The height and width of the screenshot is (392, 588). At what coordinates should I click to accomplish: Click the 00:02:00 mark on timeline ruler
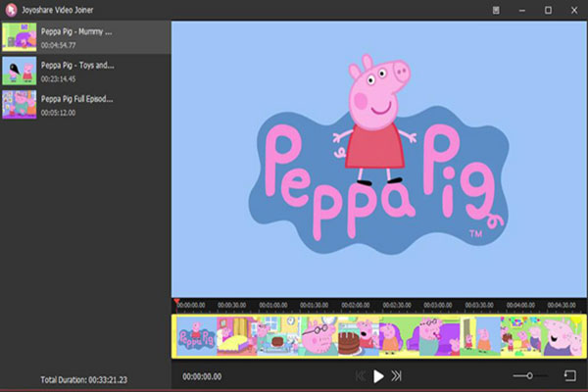357,305
